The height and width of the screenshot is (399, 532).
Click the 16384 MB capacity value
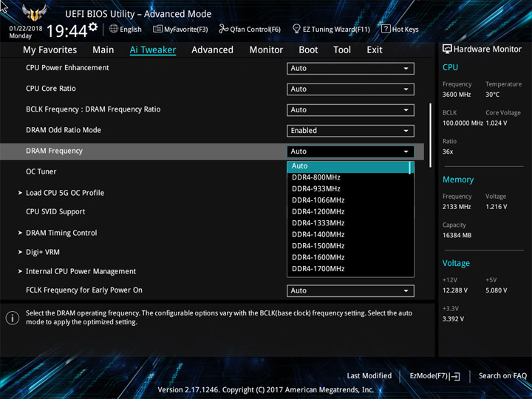tap(457, 235)
